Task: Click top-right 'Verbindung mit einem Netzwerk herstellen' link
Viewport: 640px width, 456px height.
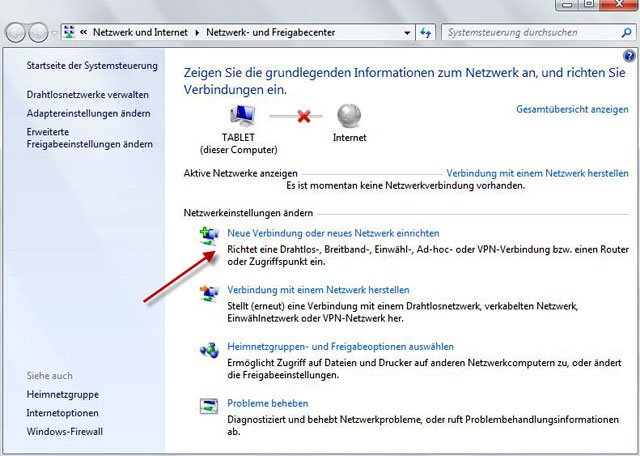Action: click(537, 173)
